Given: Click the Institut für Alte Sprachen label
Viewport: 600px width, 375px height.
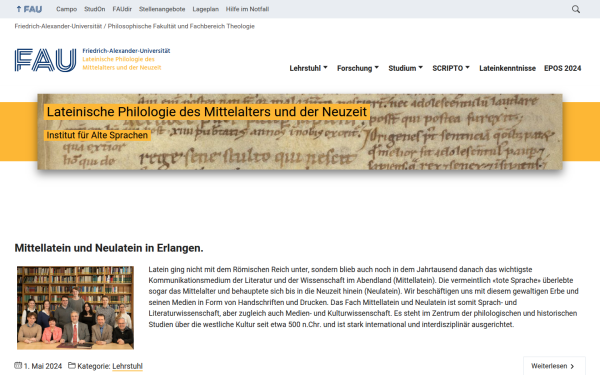Looking at the screenshot, I should pos(97,135).
